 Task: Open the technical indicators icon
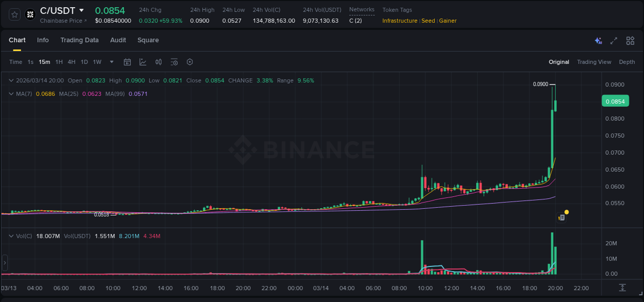pos(174,62)
